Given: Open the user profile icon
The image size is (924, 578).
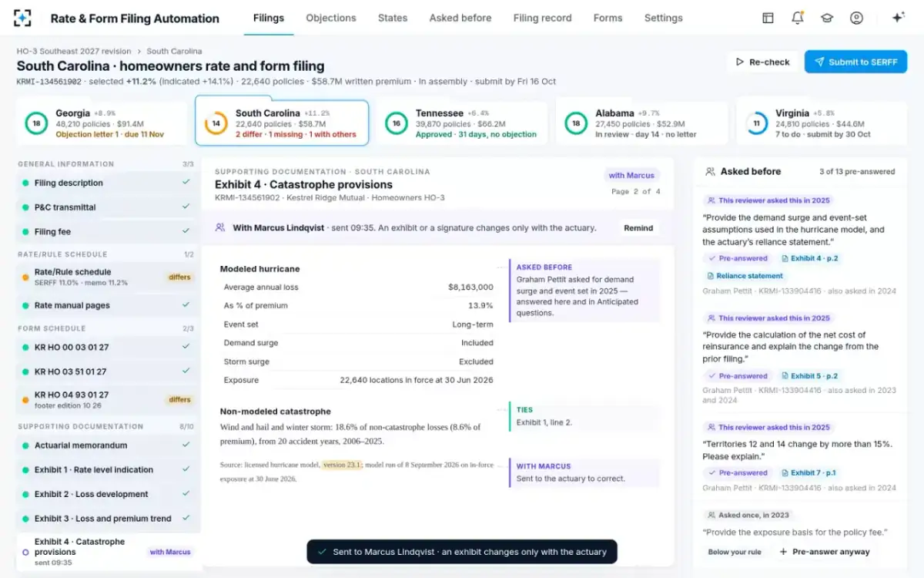Looking at the screenshot, I should (x=856, y=18).
